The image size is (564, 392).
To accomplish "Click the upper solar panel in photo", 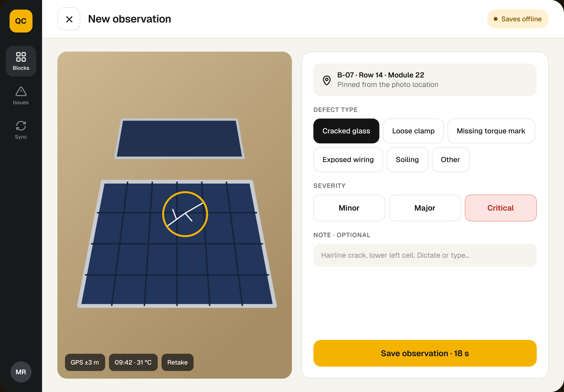I will (179, 139).
